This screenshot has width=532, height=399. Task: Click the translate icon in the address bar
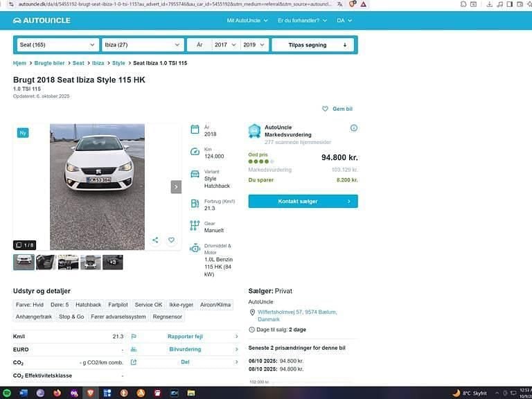340,4
